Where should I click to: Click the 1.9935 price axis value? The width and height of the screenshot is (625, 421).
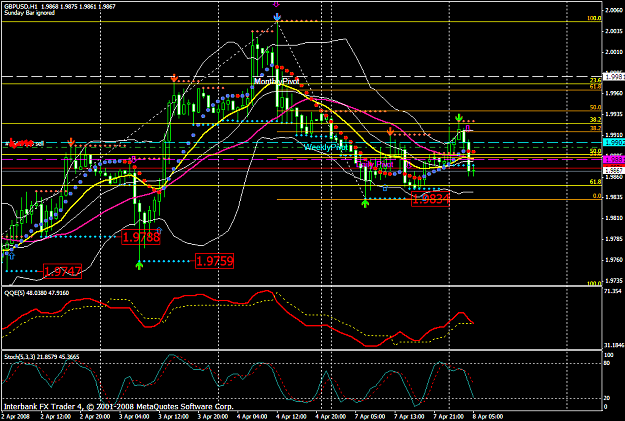(x=614, y=114)
